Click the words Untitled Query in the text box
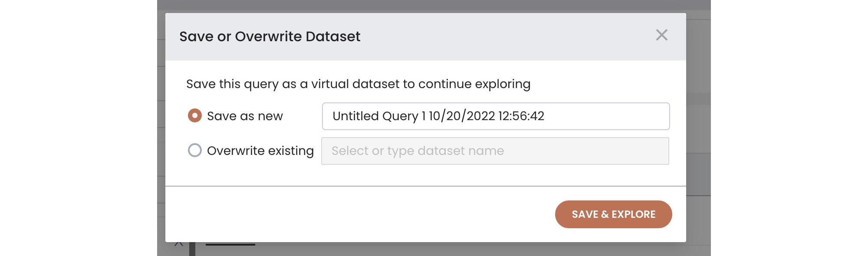 pyautogui.click(x=375, y=116)
